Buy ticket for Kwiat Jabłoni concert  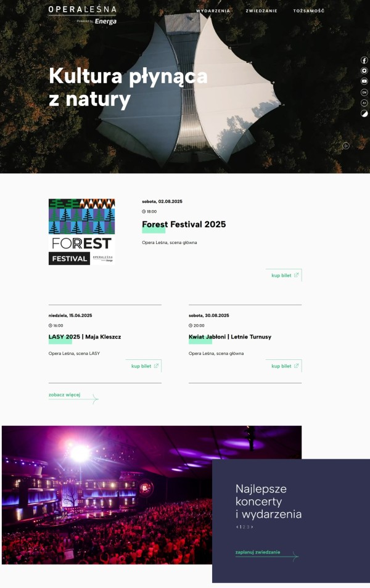click(284, 366)
